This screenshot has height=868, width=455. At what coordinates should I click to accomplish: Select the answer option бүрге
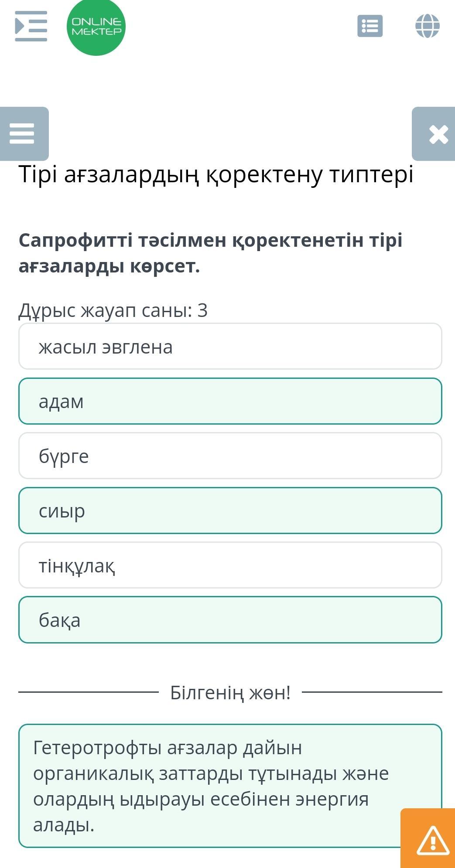click(230, 456)
